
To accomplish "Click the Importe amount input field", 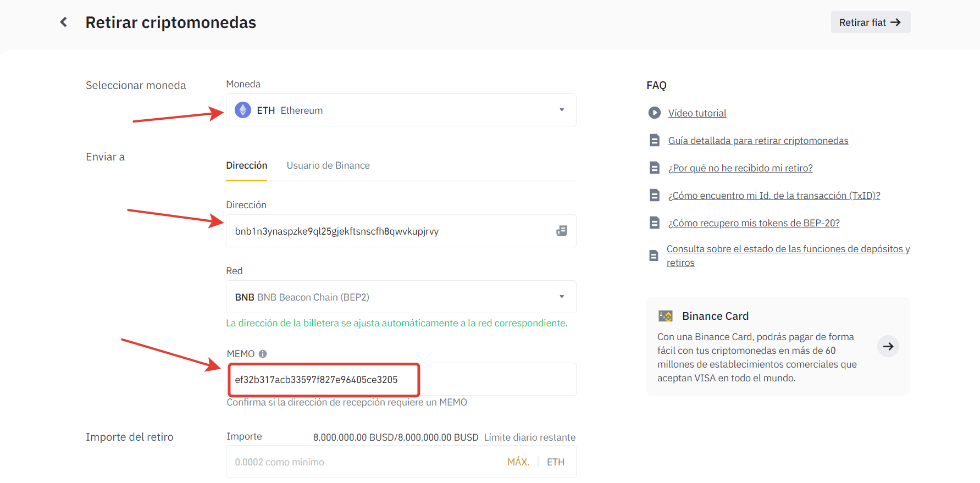I will coord(401,462).
